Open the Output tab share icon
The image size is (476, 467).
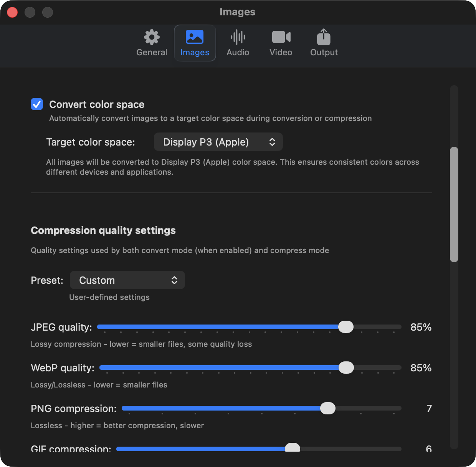coord(324,37)
